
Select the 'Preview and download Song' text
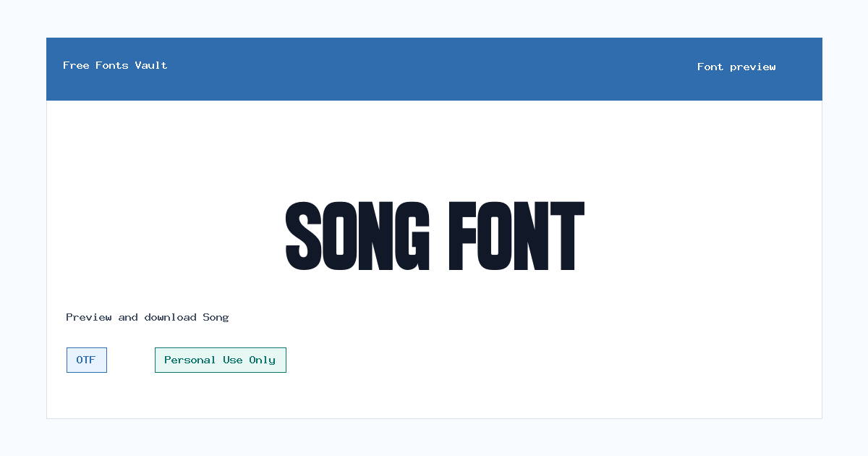click(x=148, y=317)
